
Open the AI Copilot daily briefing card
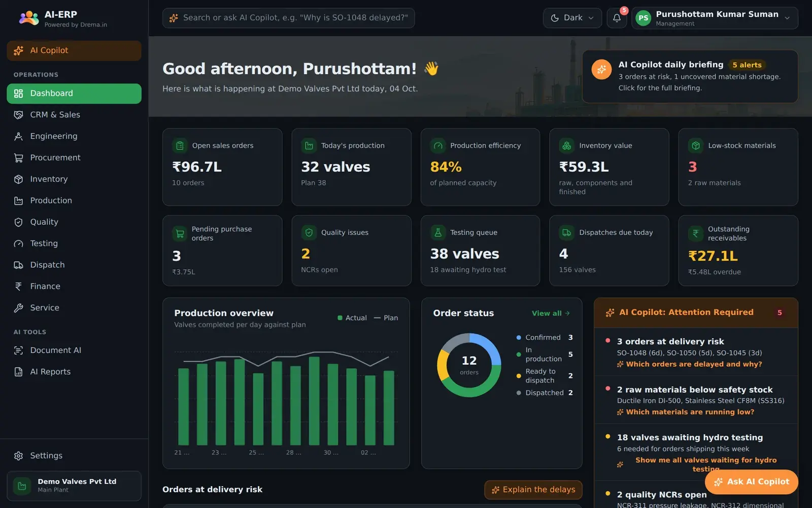pyautogui.click(x=690, y=76)
